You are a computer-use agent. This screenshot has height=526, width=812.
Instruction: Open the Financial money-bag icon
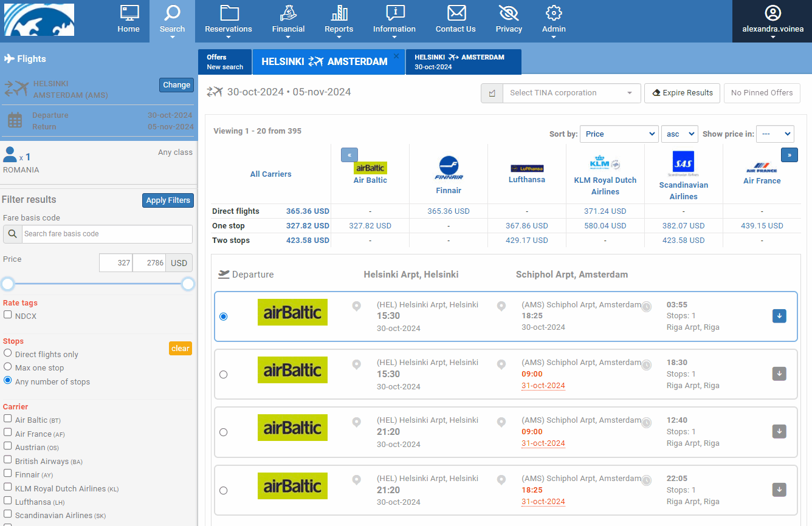click(288, 13)
